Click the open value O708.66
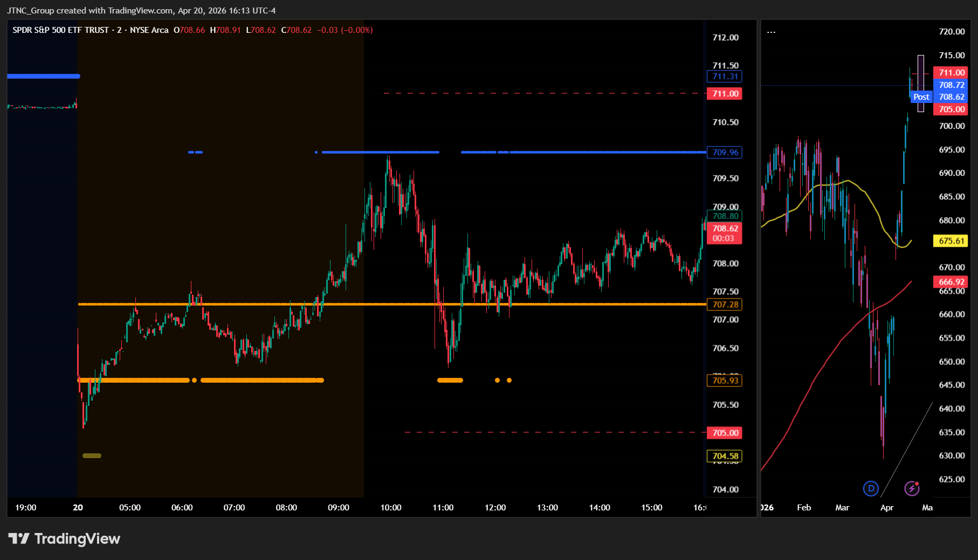Screen dimensions: 978x560 [x=189, y=30]
